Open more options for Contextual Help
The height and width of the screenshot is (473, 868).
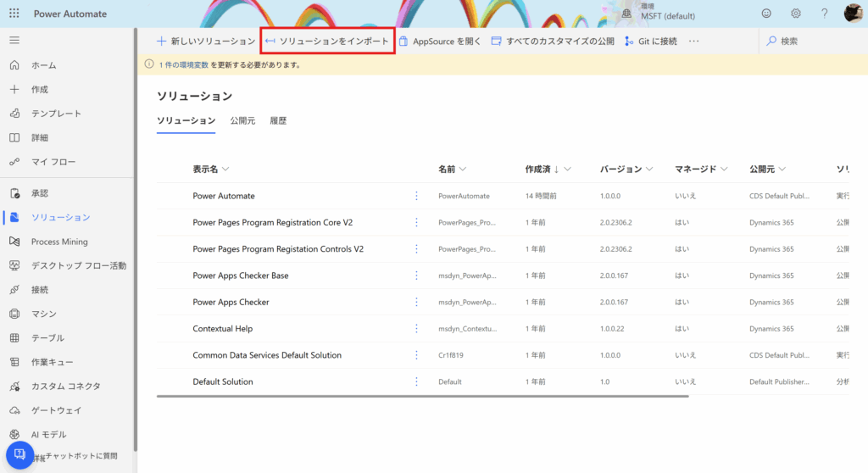416,329
